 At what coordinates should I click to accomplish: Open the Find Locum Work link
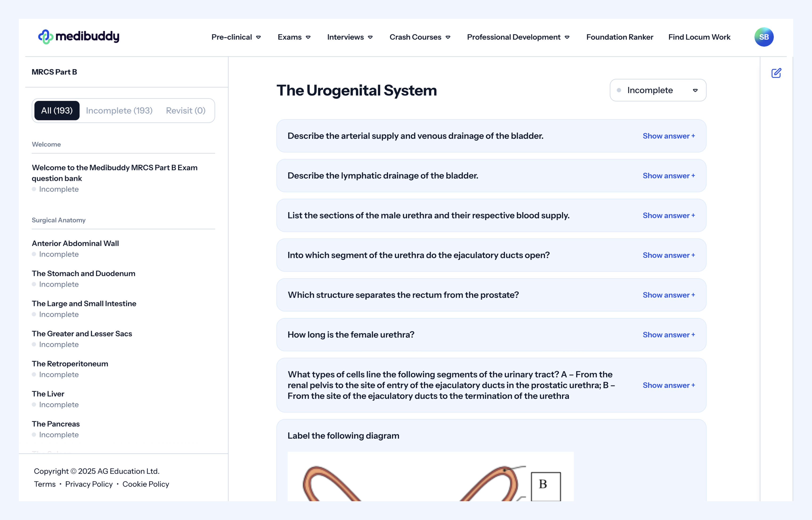(x=699, y=37)
